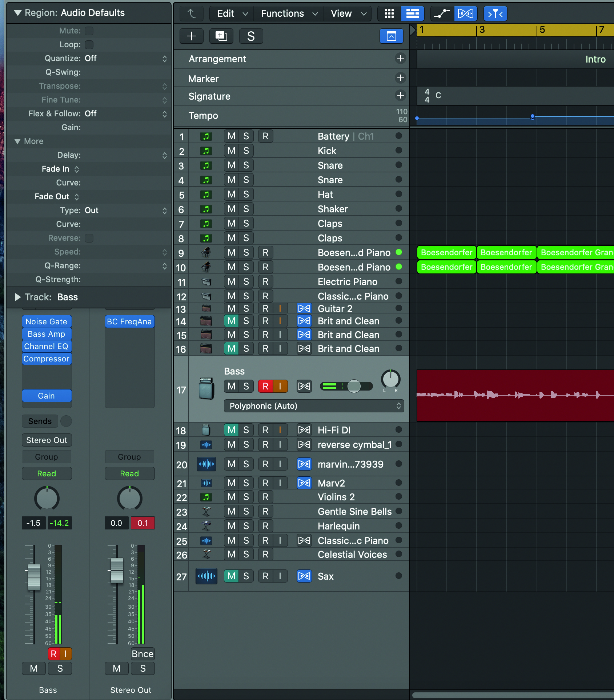The width and height of the screenshot is (614, 700).
Task: Click the Gentle Sine Bells keyboard icon
Action: [206, 512]
